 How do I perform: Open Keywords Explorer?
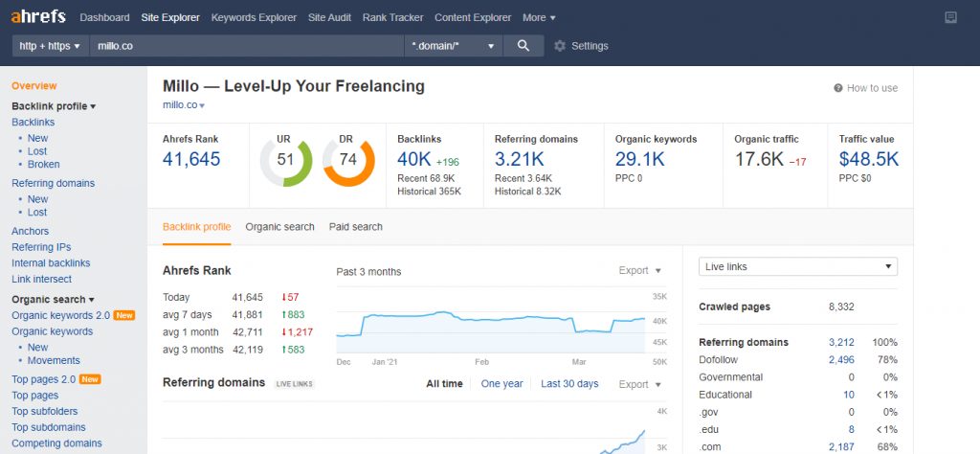pyautogui.click(x=254, y=17)
